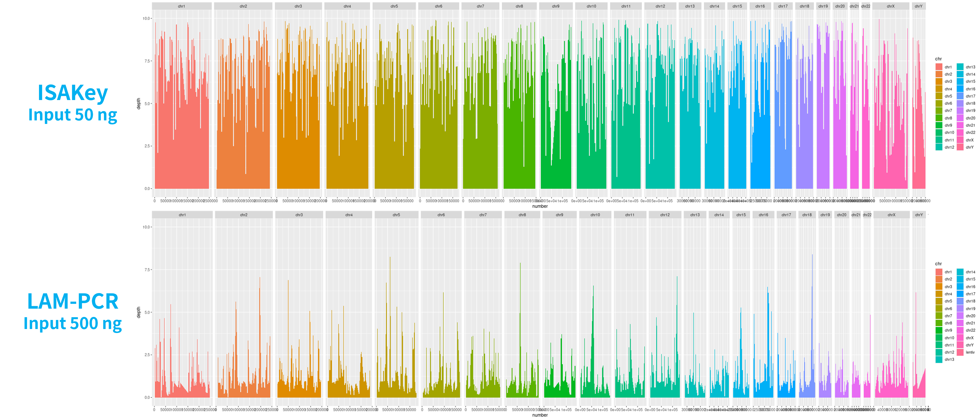Click the chr13 swatch in bottom legend
The image size is (980, 420).
click(938, 360)
